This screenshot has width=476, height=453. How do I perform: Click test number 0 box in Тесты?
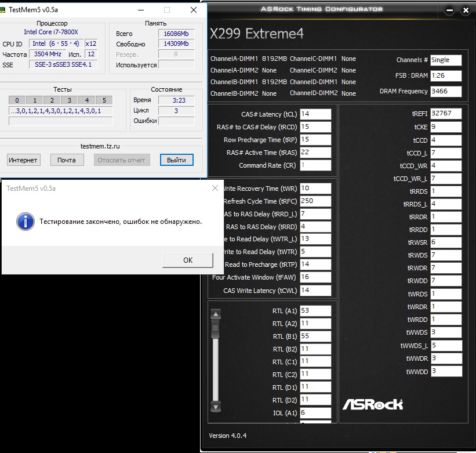click(17, 100)
